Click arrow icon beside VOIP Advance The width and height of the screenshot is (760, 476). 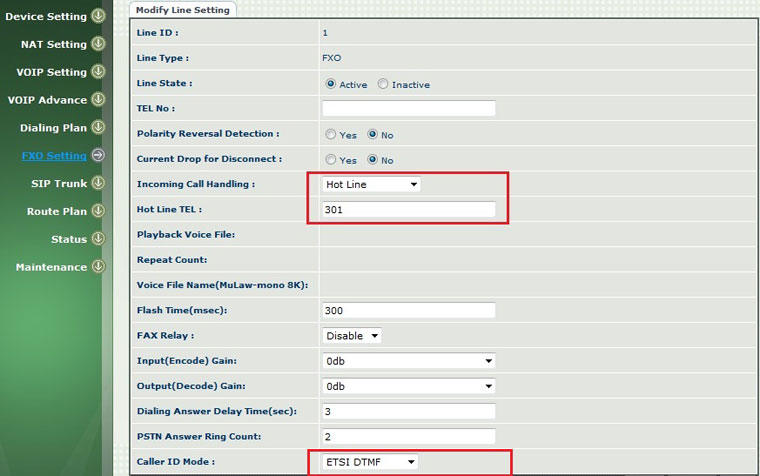(98, 100)
